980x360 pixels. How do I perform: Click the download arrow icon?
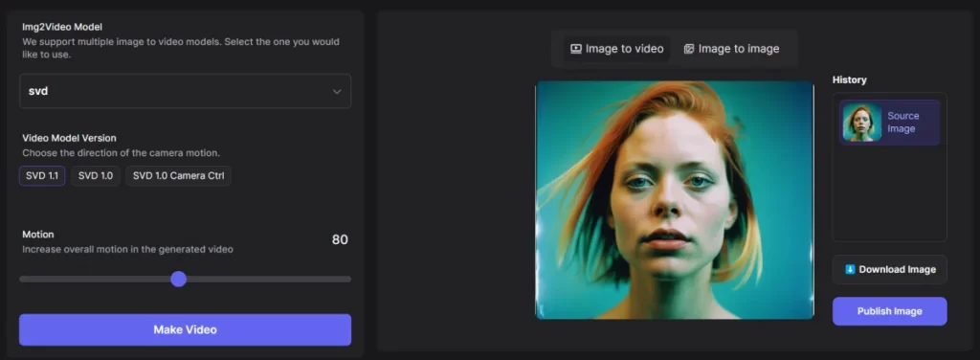tap(850, 269)
